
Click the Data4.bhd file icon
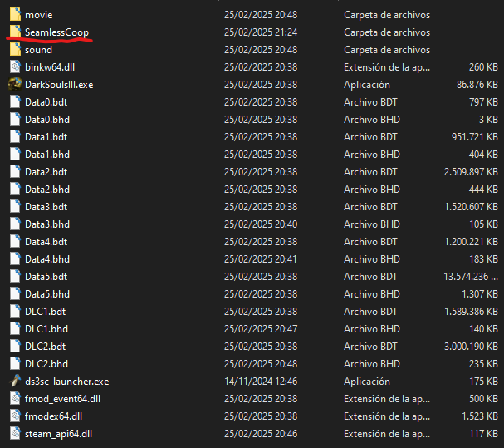pyautogui.click(x=15, y=259)
